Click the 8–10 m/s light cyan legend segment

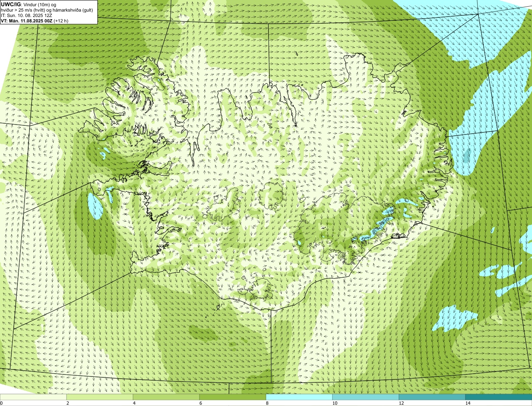tap(299, 397)
